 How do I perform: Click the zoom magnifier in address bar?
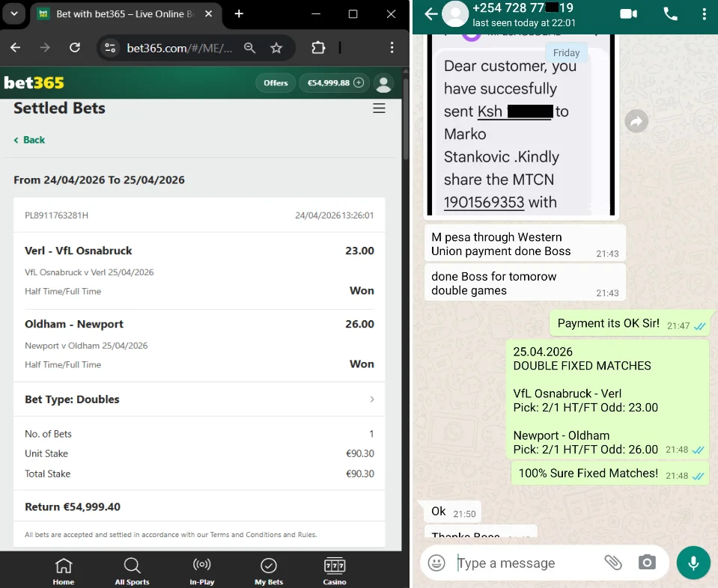249,48
